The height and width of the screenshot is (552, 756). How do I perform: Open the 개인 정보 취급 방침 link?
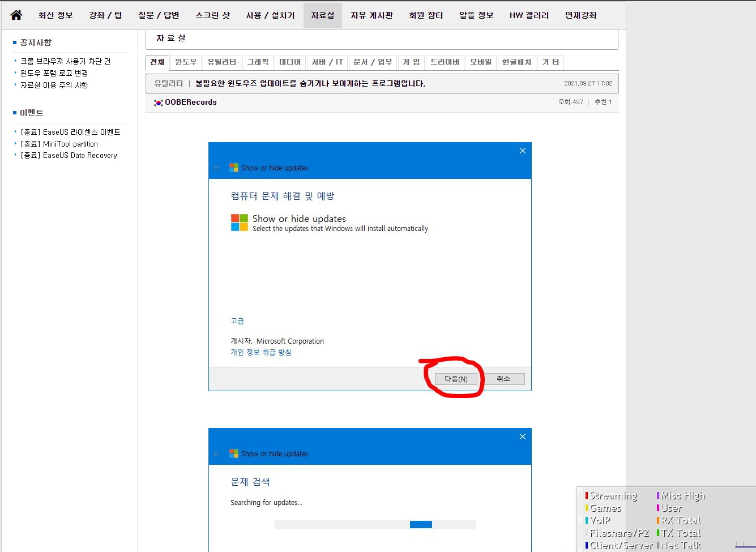coord(261,352)
